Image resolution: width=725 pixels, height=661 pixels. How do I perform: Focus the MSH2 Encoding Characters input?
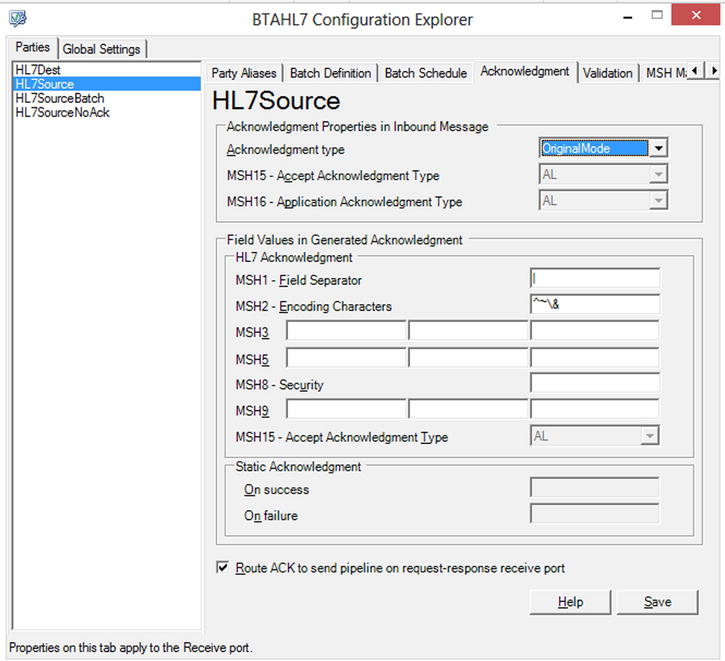(595, 304)
